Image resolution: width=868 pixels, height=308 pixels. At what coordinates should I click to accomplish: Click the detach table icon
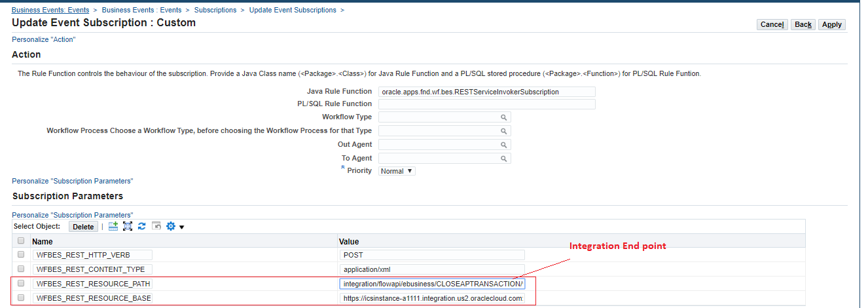(x=128, y=226)
